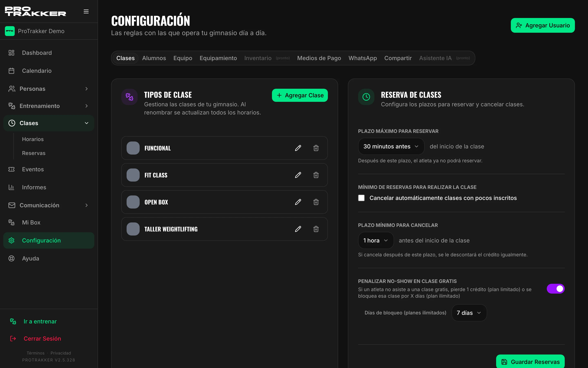
Task: Click the Agregar Usuario button
Action: (x=542, y=25)
